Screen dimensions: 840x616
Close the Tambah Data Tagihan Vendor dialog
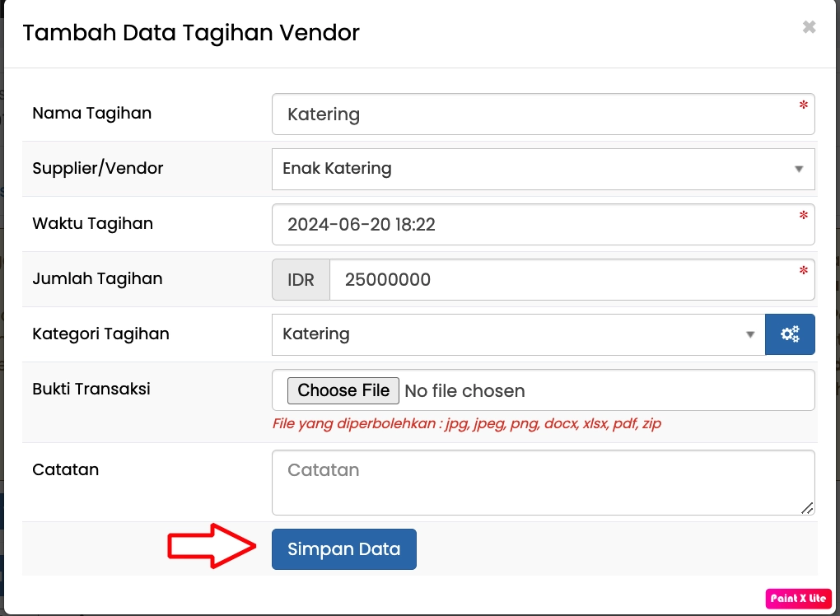pos(809,27)
